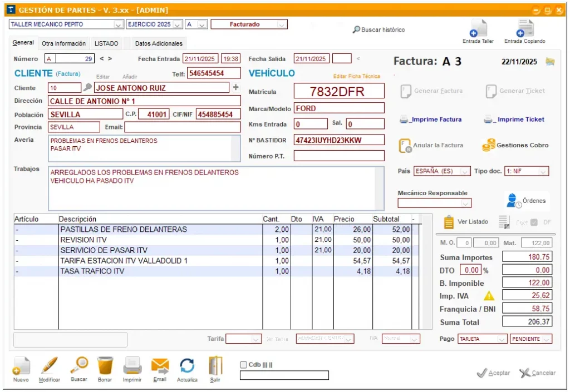Screen dimensions: 570x392
Task: Switch to the Otra Información tab
Action: (x=63, y=43)
